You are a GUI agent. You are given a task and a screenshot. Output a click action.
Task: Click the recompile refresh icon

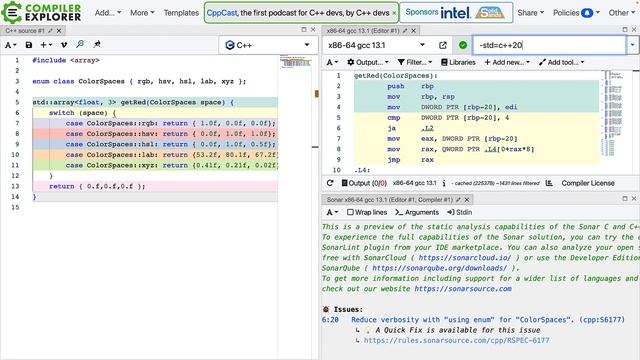click(x=330, y=183)
